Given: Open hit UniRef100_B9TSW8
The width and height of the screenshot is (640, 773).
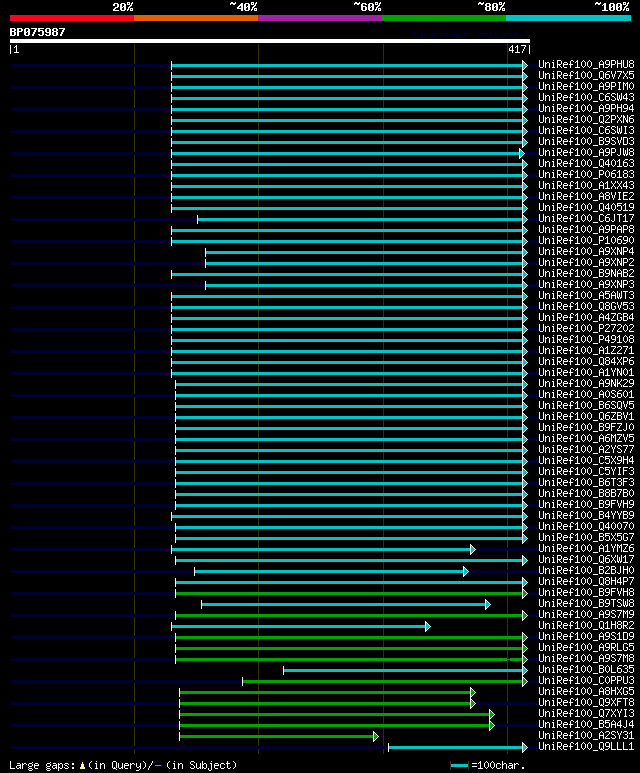Looking at the screenshot, I should tap(586, 603).
